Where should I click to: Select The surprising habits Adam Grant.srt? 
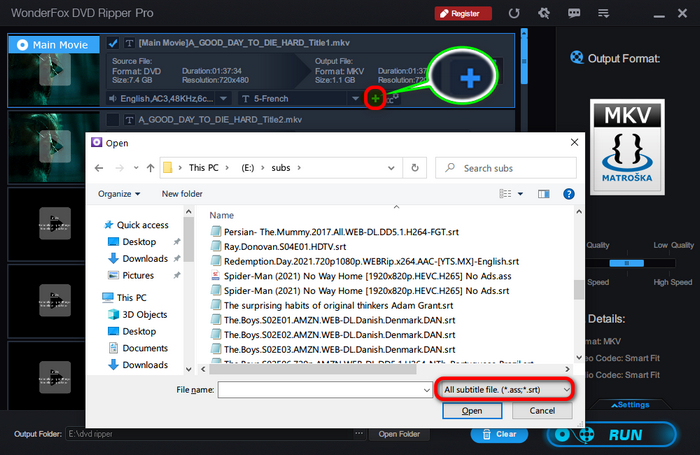click(x=338, y=305)
